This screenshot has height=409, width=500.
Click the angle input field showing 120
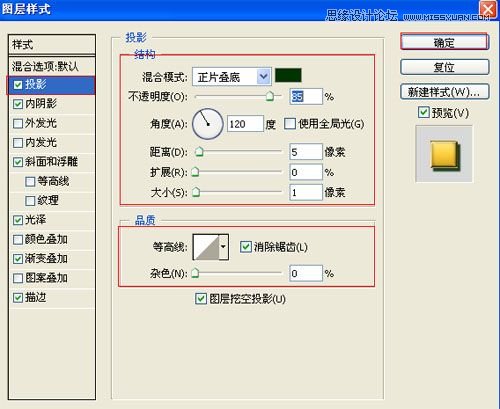[245, 124]
